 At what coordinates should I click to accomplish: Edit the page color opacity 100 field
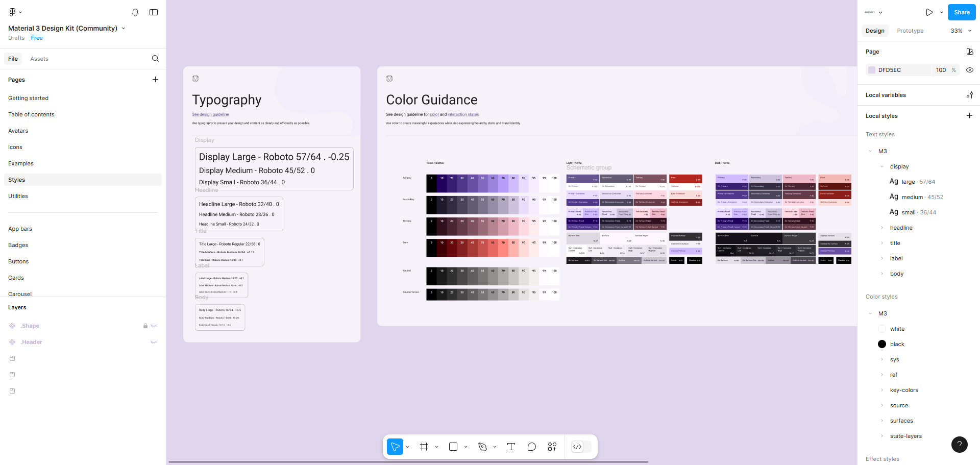click(941, 70)
